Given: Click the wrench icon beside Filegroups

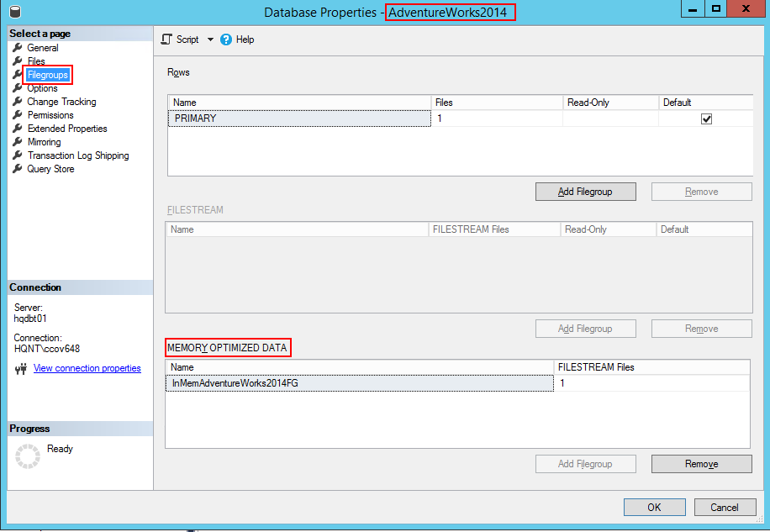Looking at the screenshot, I should (x=17, y=75).
